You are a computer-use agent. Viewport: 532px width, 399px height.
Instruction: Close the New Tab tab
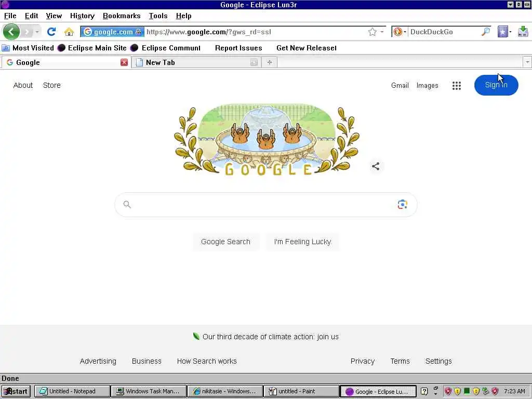pos(254,62)
